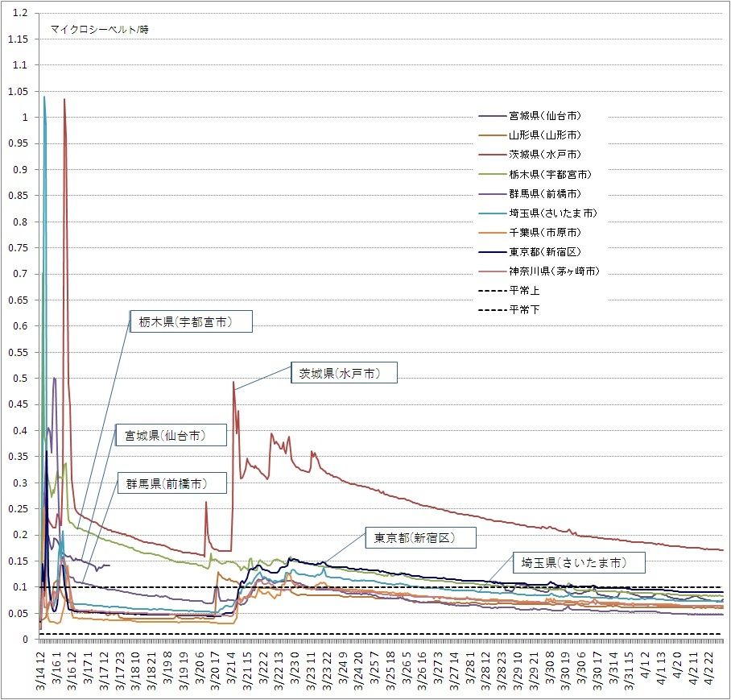Click the 栃木県(宇都宮市) legend line color sample
This screenshot has height=700, width=731.
point(491,174)
